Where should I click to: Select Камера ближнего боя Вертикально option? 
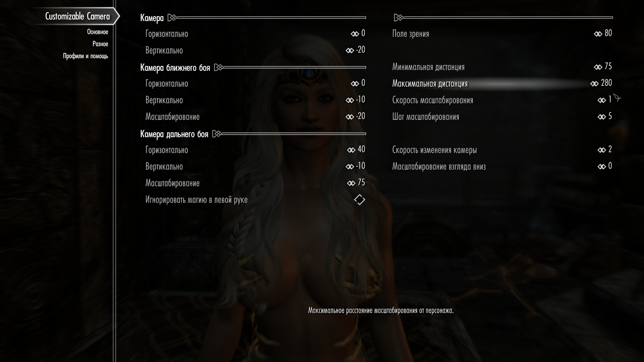click(255, 100)
